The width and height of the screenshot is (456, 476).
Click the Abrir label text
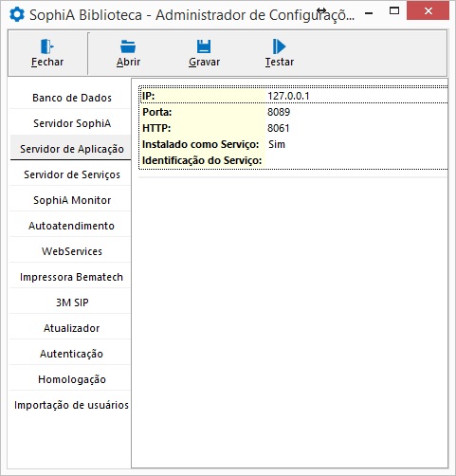point(128,62)
